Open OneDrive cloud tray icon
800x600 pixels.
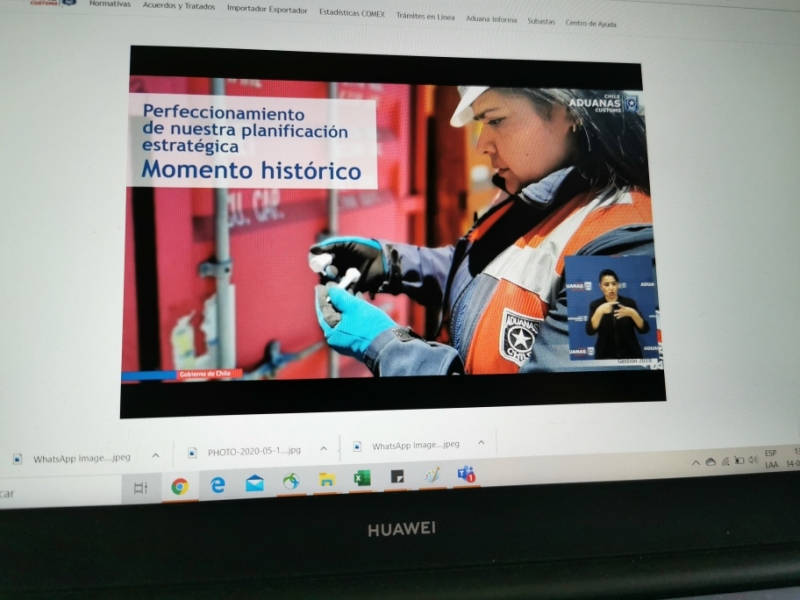[711, 462]
